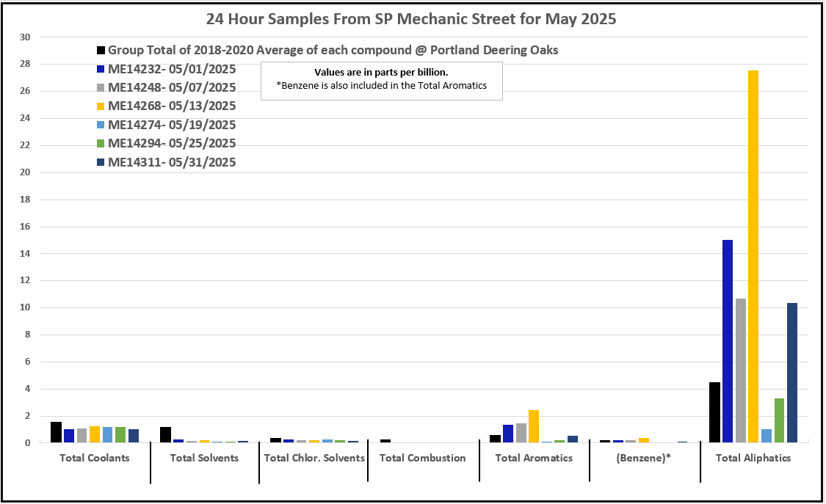Select the black Group Total legend swatch
The height and width of the screenshot is (504, 826).
[101, 51]
